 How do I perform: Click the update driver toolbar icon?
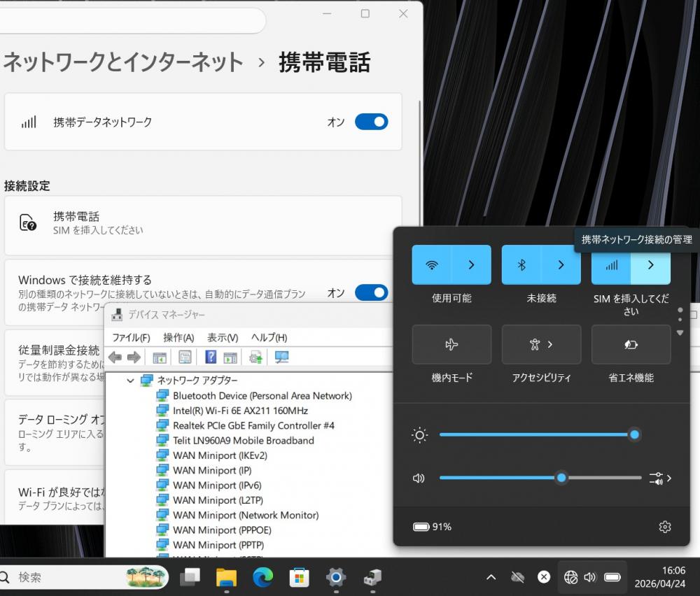[256, 357]
